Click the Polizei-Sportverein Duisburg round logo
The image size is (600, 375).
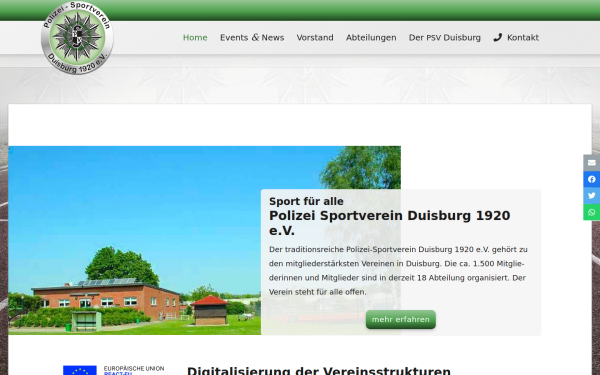77,38
